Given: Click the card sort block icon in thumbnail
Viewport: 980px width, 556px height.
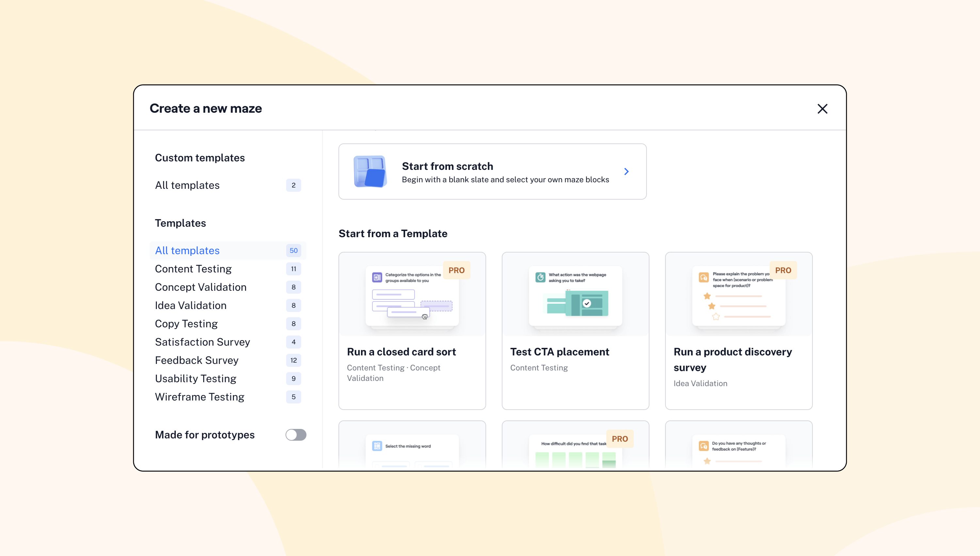Looking at the screenshot, I should (x=377, y=277).
